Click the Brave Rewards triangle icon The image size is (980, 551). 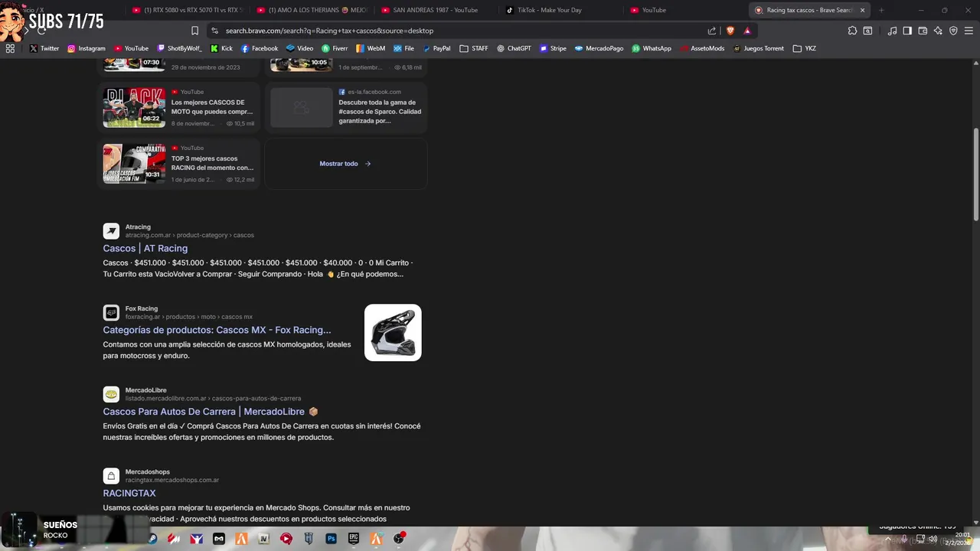[747, 31]
